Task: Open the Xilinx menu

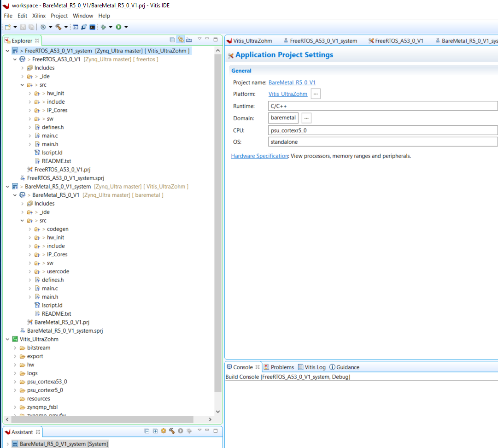Action: [x=39, y=16]
